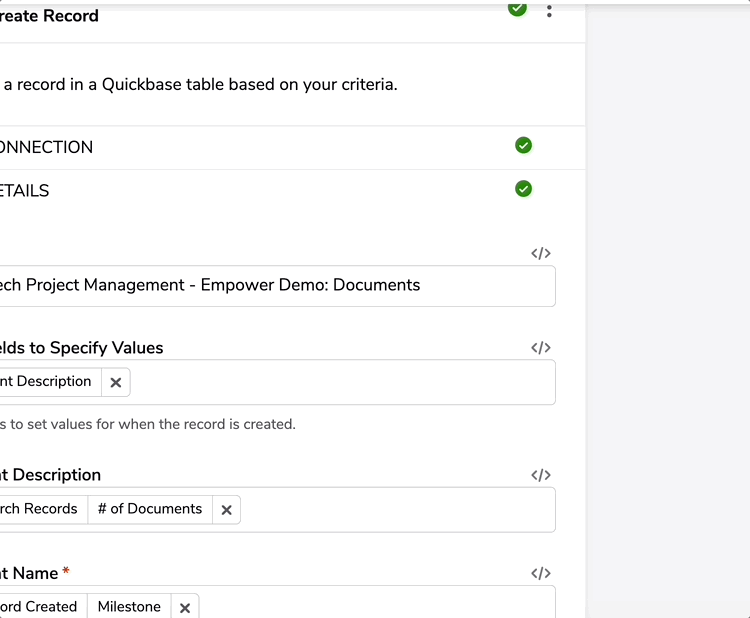Select the Record Created chip in Name field
The height and width of the screenshot is (618, 750).
(x=43, y=607)
